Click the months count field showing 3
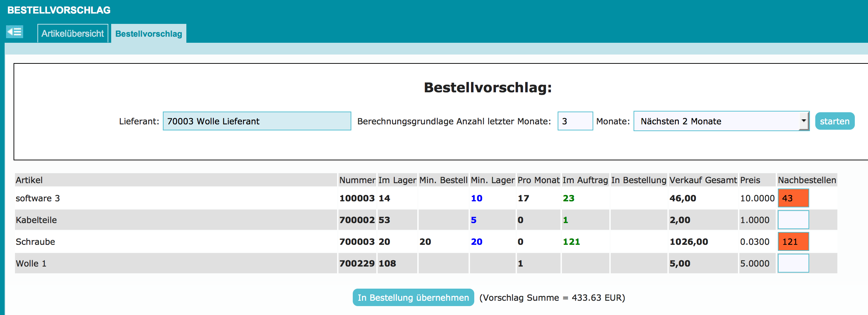The height and width of the screenshot is (315, 868). click(575, 121)
